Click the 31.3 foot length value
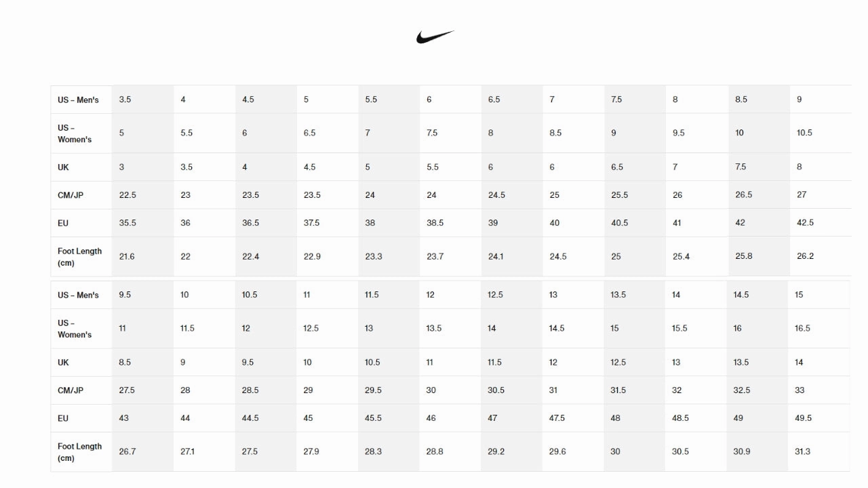Viewport: 868px width, 488px height. click(802, 452)
